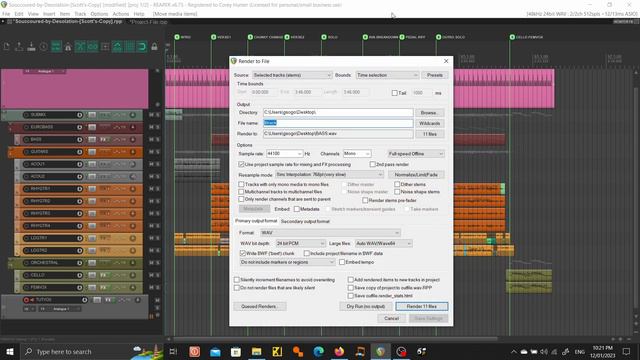
Task: Toggle snap magnet toolbar icon
Action: coord(142,47)
